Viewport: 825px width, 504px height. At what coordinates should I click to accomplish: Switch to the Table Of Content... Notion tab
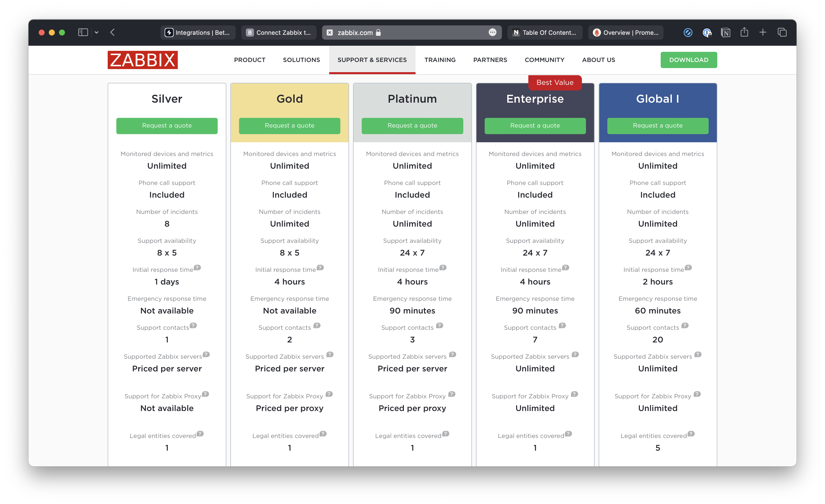[x=545, y=33]
